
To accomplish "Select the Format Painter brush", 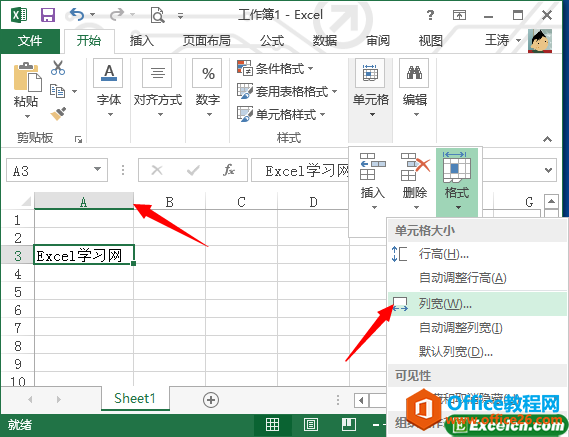I will click(x=58, y=114).
